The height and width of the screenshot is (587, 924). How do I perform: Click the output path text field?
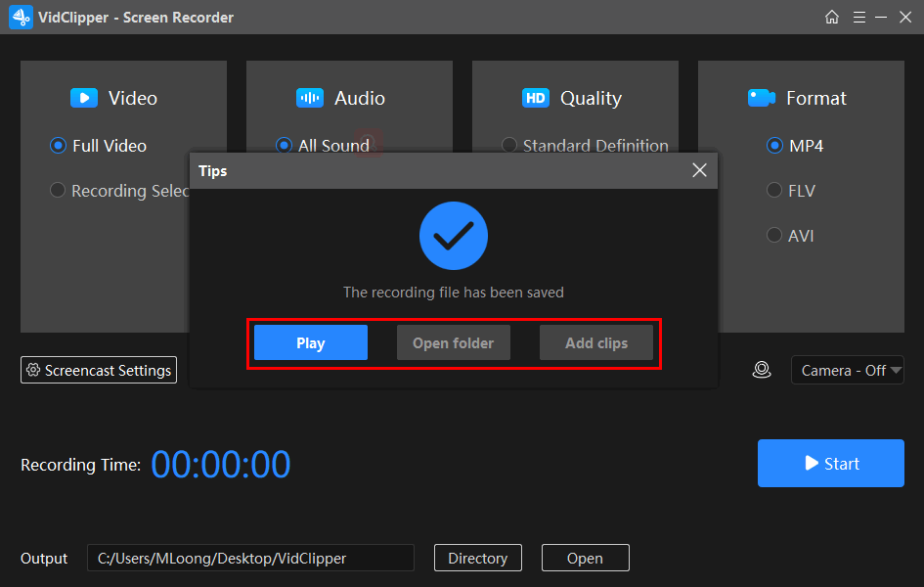click(250, 558)
